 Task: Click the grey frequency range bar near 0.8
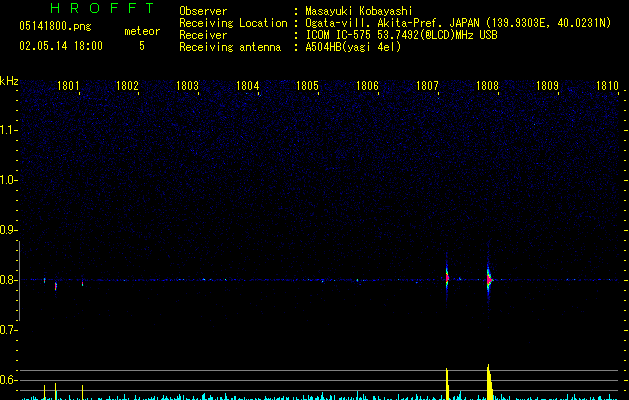(x=20, y=281)
